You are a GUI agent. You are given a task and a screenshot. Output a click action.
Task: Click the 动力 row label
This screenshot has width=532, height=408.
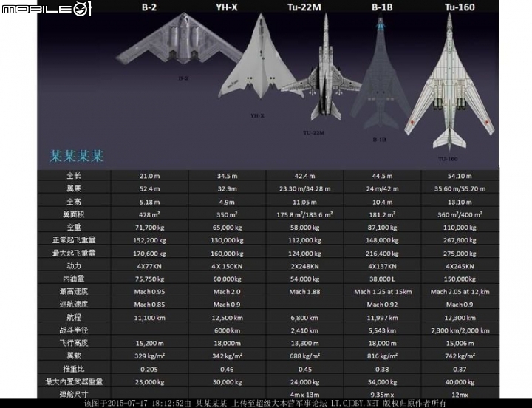(74, 266)
